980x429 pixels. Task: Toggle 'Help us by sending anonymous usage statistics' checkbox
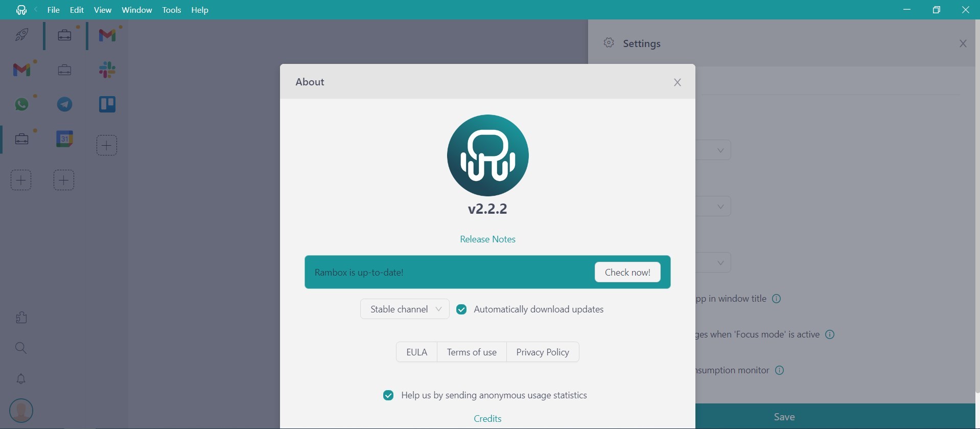[388, 395]
